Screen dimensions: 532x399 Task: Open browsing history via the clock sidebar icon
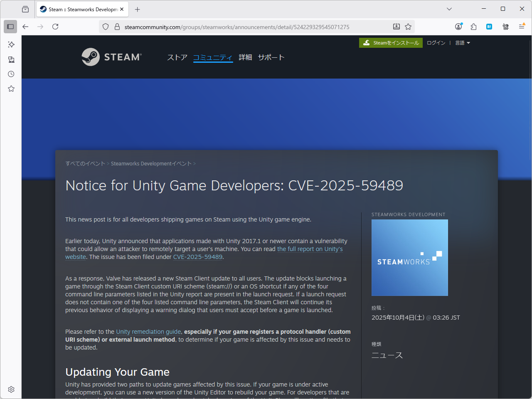(11, 74)
